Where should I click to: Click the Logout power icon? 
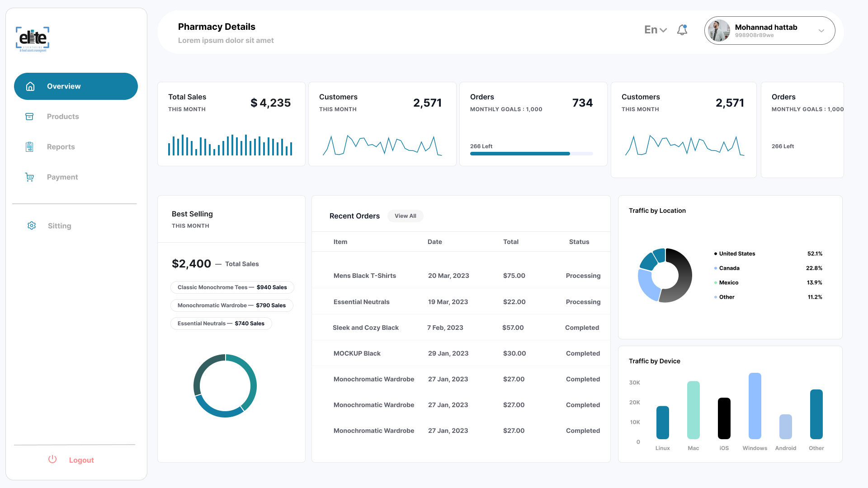tap(52, 460)
